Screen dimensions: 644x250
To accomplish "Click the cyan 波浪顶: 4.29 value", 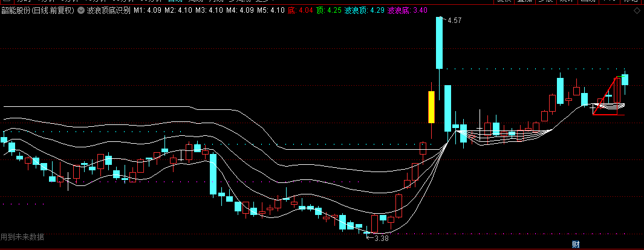I will pyautogui.click(x=364, y=11).
